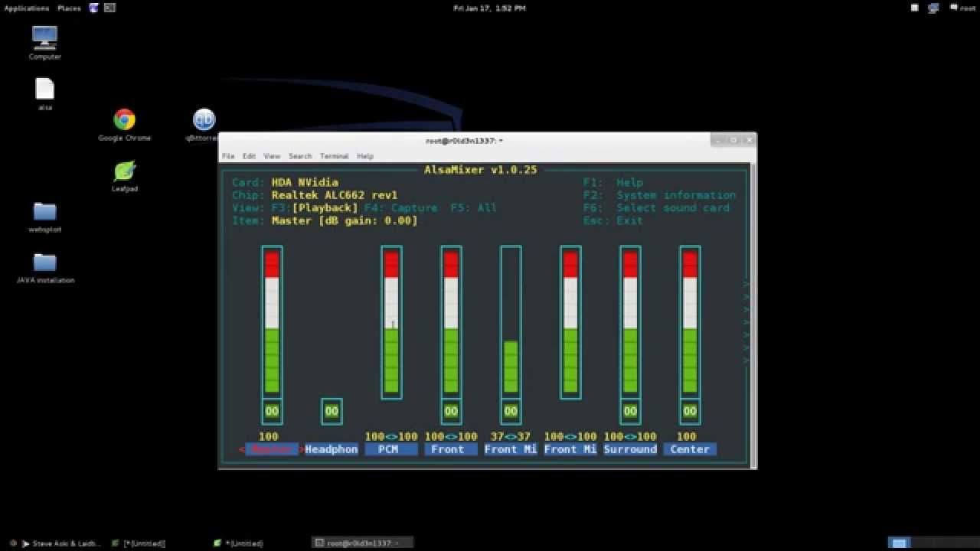Click the terminal launcher icon in top panel
Image resolution: width=980 pixels, height=551 pixels.
(110, 8)
